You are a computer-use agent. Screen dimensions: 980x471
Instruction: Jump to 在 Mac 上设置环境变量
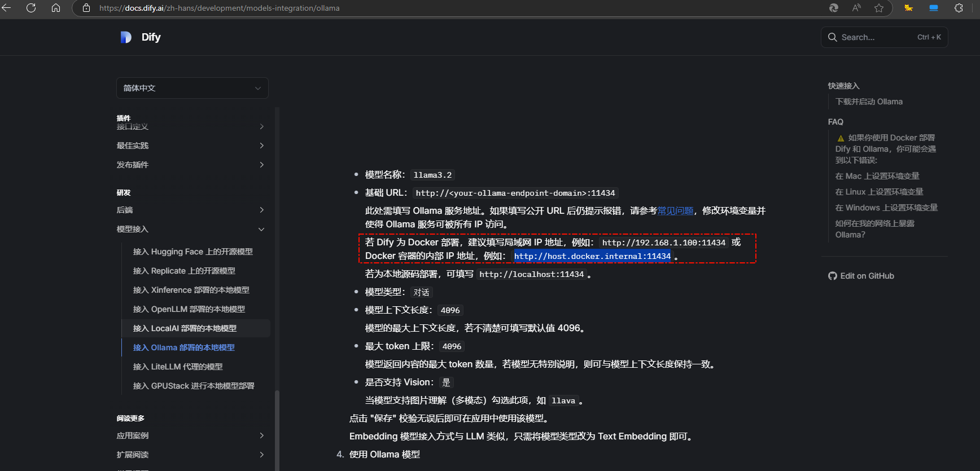(877, 176)
